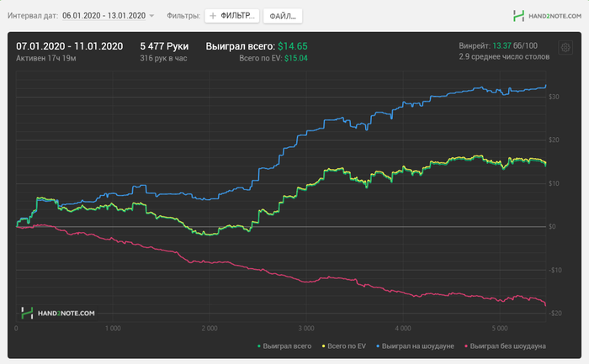The width and height of the screenshot is (589, 364).
Task: Click the 'Активен 17ч 19м' text
Action: tap(45, 58)
